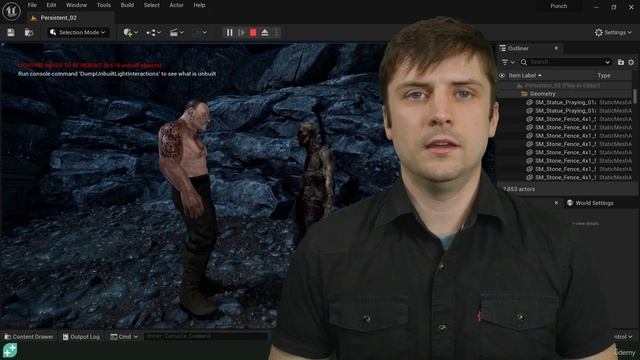Toggle the visibility eye column header
The image size is (640, 360).
pos(502,76)
